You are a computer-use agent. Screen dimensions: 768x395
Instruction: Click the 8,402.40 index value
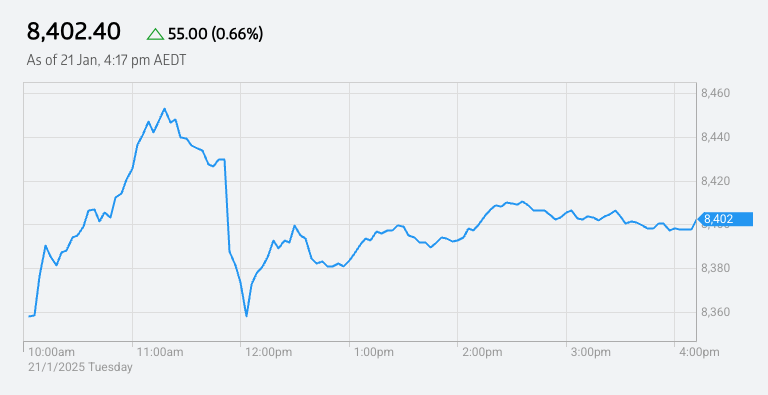pos(73,32)
